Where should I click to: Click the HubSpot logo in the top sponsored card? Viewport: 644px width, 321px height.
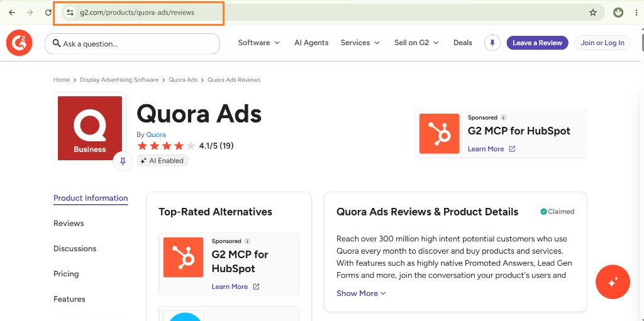(x=439, y=134)
